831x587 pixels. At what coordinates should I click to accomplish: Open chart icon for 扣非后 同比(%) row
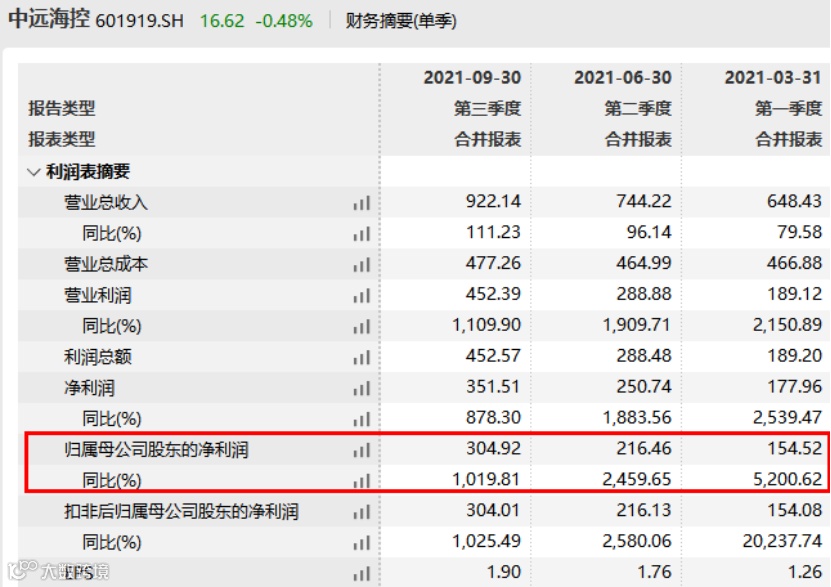click(361, 542)
